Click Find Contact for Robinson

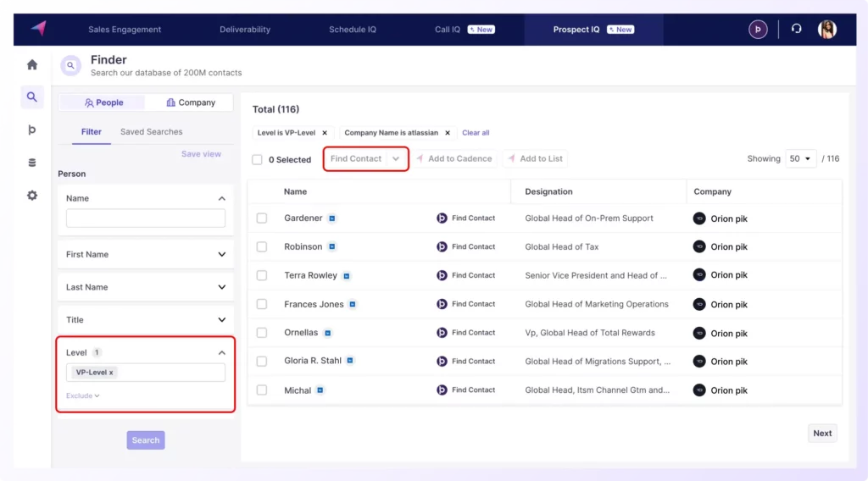pyautogui.click(x=465, y=246)
